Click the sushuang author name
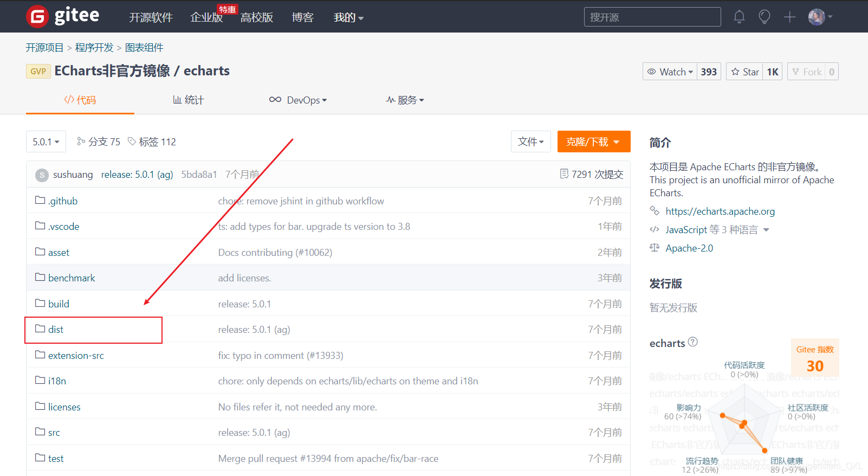Viewport: 868px width, 476px height. tap(73, 175)
